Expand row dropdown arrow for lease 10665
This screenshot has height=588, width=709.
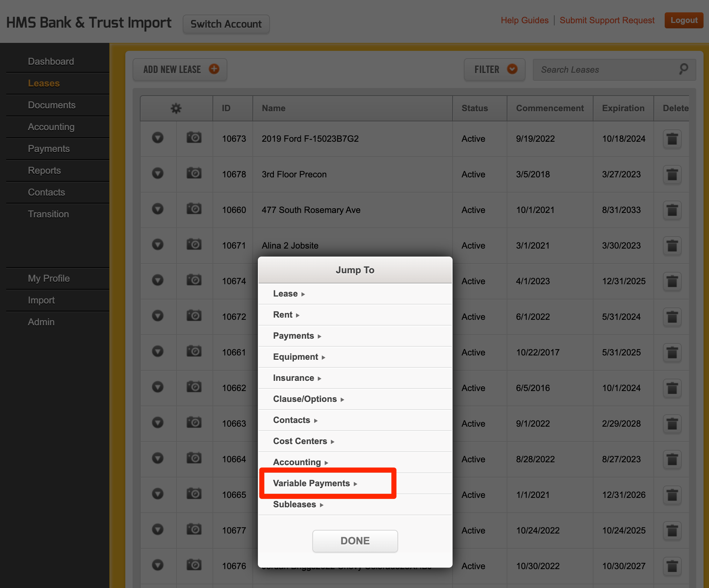[158, 494]
